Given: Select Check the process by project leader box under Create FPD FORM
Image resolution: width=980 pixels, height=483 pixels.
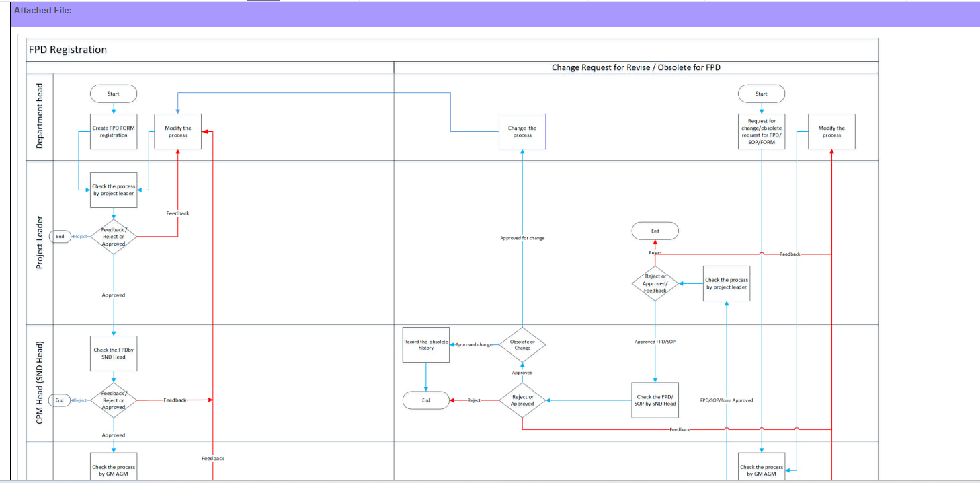Looking at the screenshot, I should 114,190.
